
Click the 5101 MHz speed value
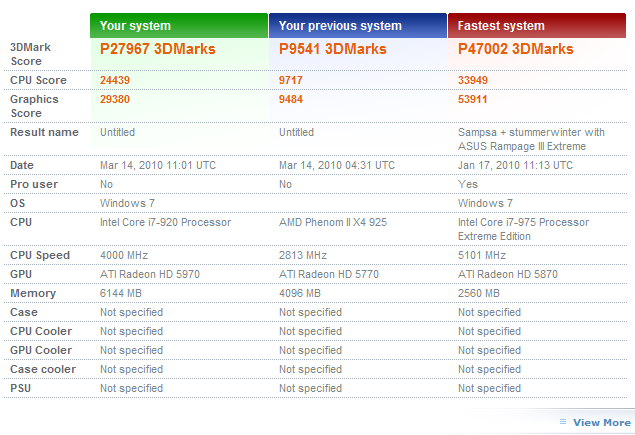click(x=482, y=255)
